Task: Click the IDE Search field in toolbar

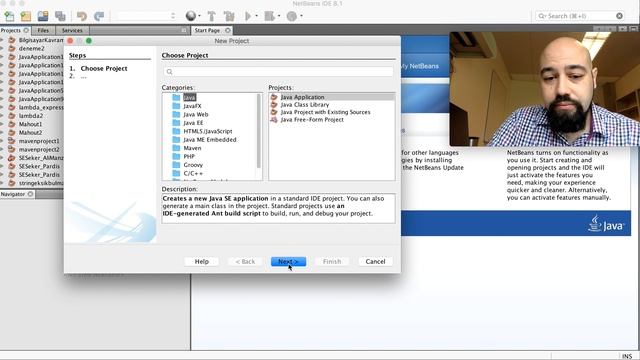Action: point(580,16)
